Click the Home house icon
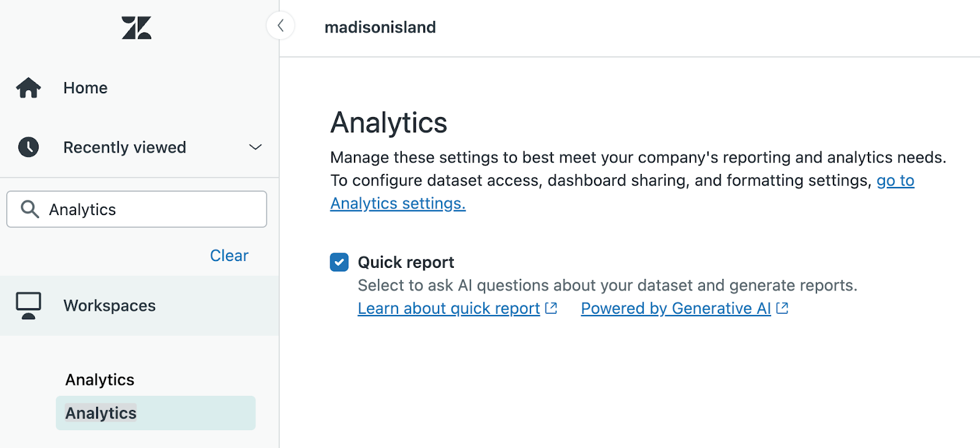This screenshot has width=980, height=448. [28, 88]
